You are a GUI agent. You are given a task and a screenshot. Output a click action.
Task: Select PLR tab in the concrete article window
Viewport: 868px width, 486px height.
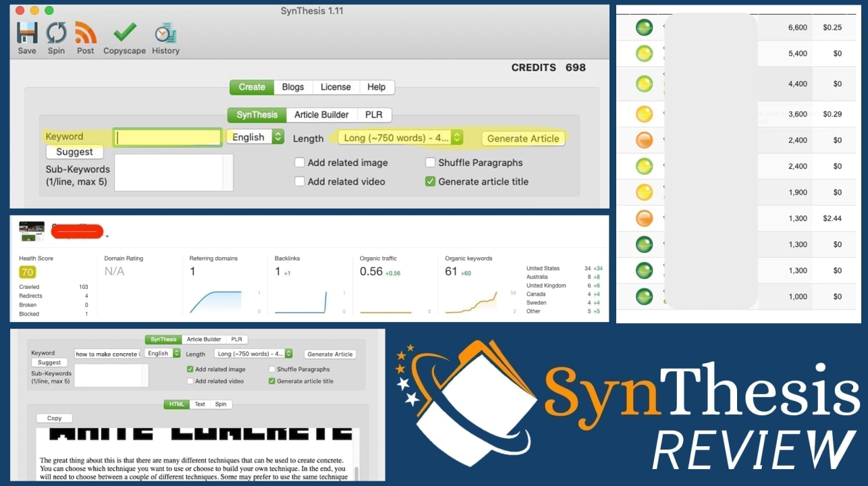point(236,340)
